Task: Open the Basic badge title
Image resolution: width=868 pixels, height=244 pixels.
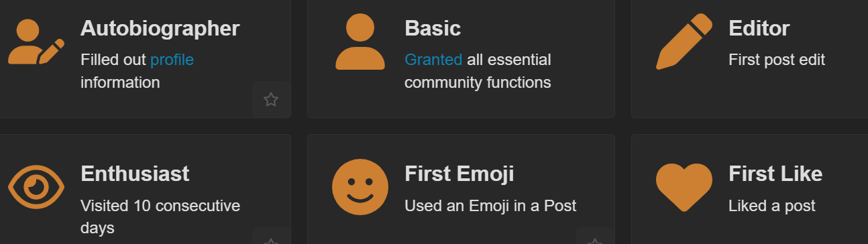Action: click(x=433, y=28)
